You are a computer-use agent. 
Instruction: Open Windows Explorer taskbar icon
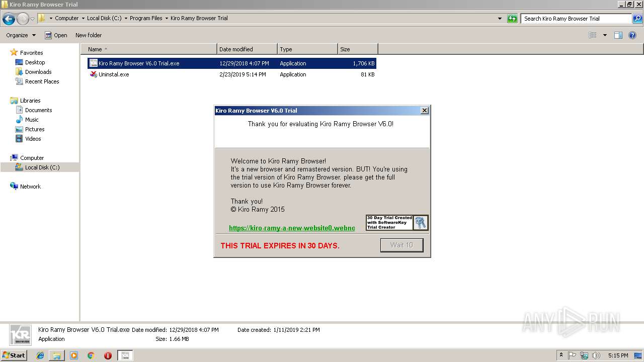[x=57, y=355]
